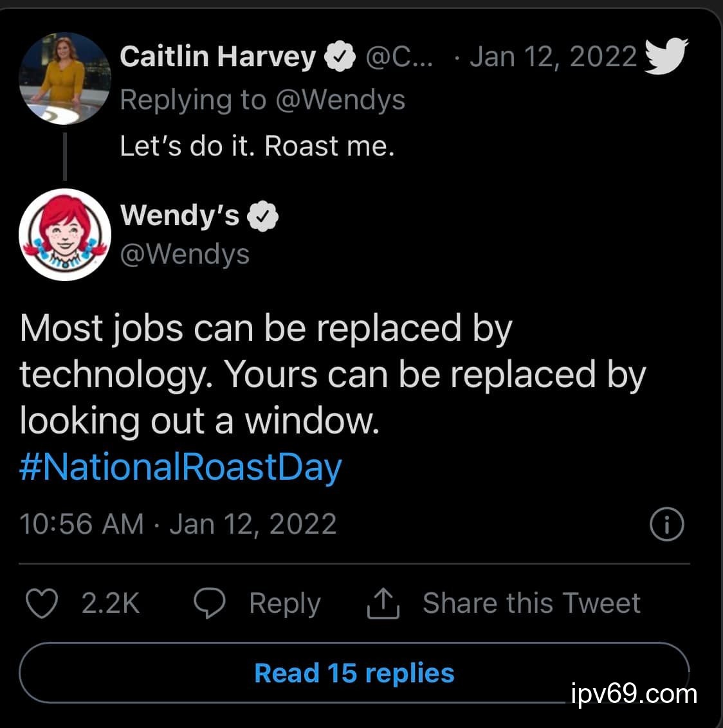Click Caitlin Harvey's verified badge

click(x=340, y=57)
